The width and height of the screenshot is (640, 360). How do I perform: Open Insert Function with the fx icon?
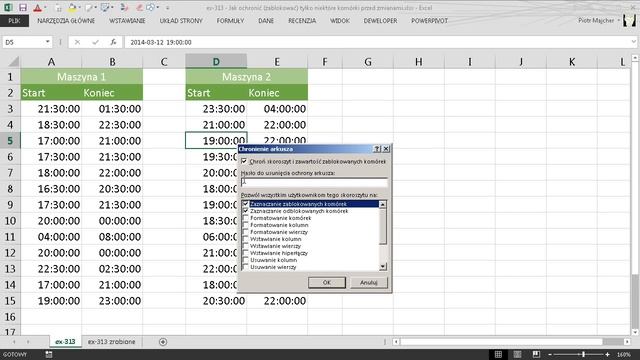click(x=113, y=42)
